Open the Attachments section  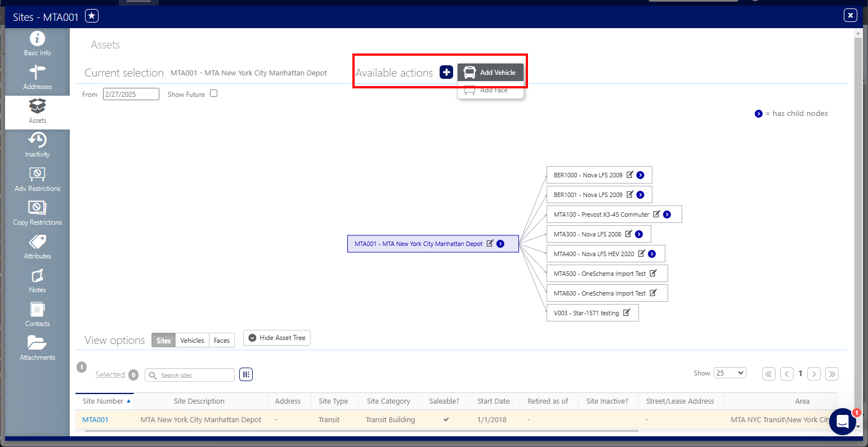coord(37,348)
